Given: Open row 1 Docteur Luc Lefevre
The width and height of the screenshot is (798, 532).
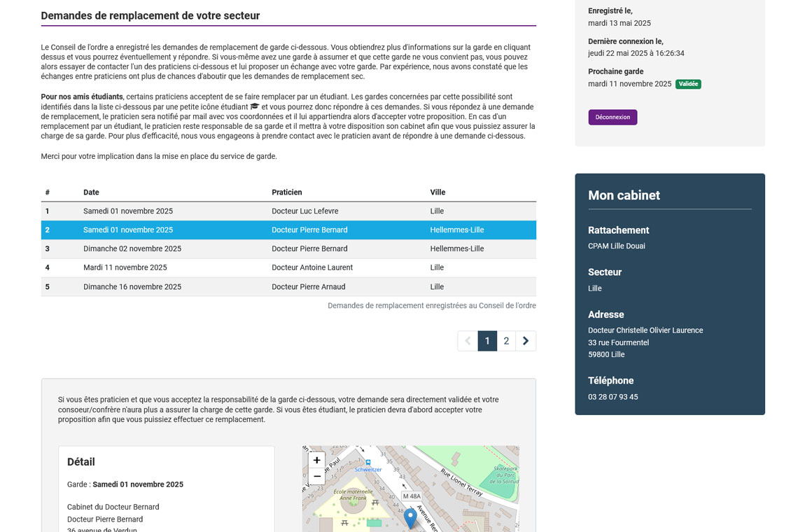Looking at the screenshot, I should coord(288,211).
